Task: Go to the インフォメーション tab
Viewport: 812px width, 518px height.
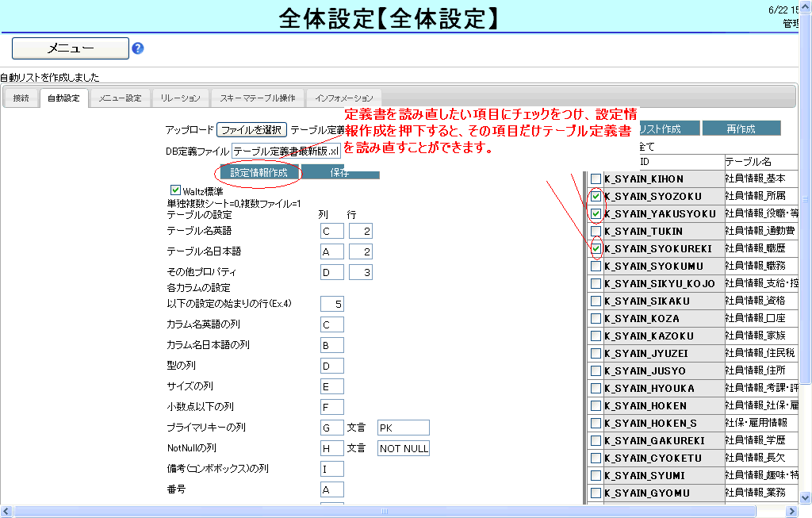Action: coord(343,98)
